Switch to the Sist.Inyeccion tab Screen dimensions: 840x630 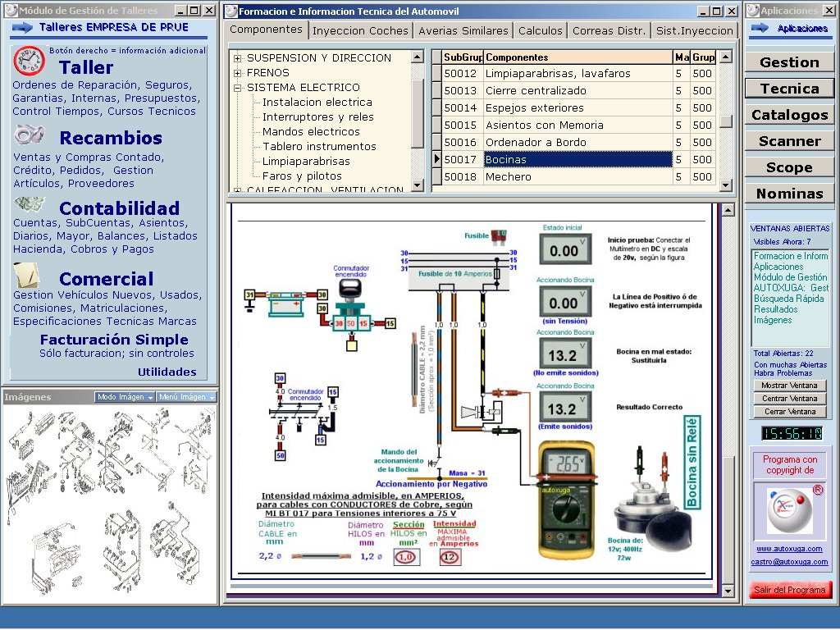point(694,31)
